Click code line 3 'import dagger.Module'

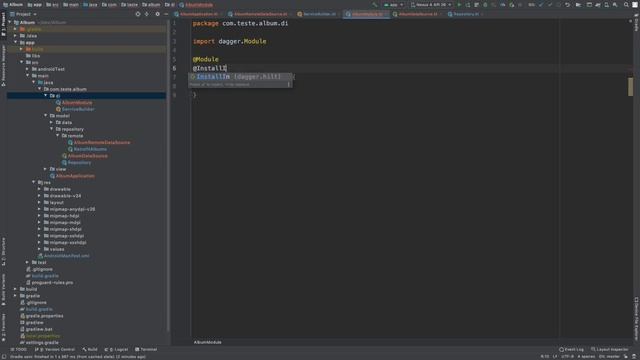229,42
